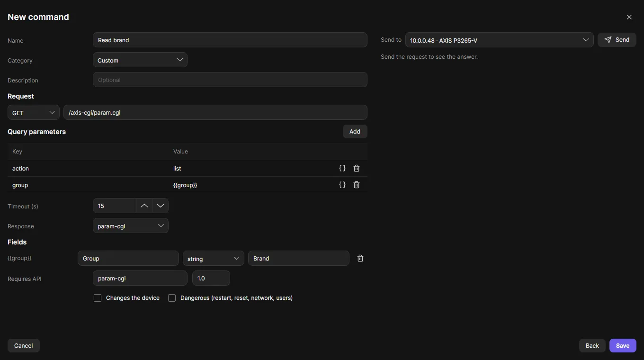Viewport: 644px width, 360px height.
Task: Insert variable braces for the action row
Action: click(x=342, y=168)
